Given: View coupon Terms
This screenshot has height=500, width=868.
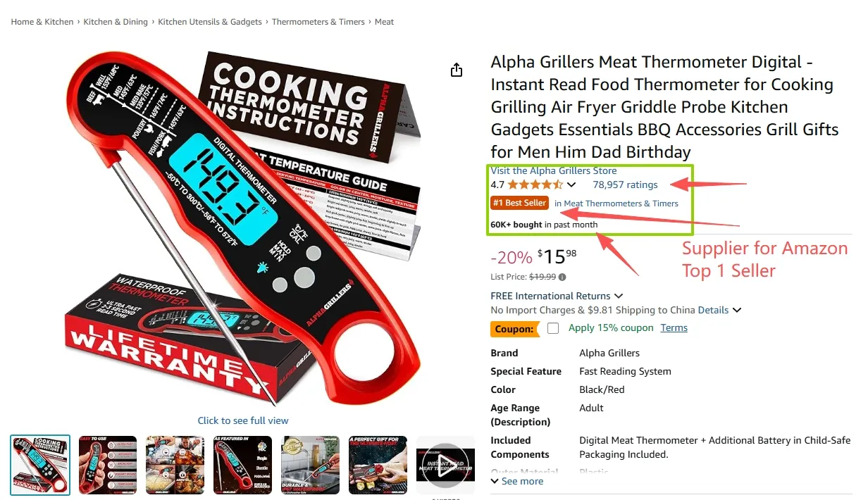Looking at the screenshot, I should [674, 327].
